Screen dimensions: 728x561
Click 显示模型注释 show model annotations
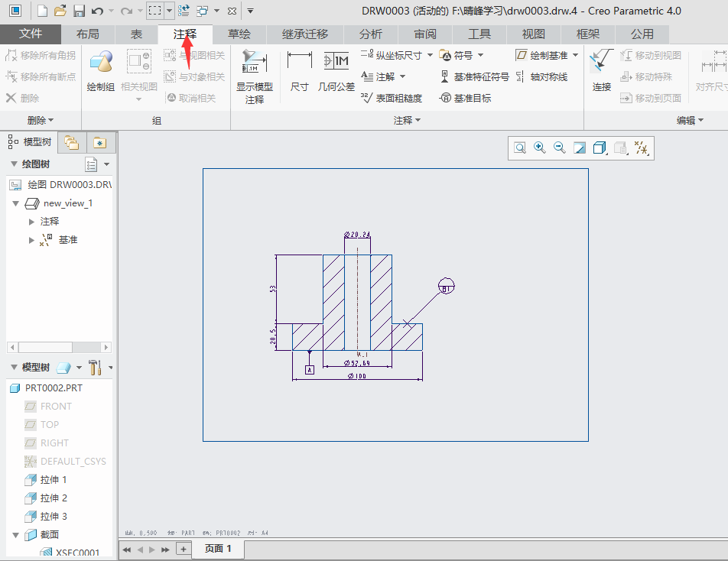pyautogui.click(x=255, y=76)
